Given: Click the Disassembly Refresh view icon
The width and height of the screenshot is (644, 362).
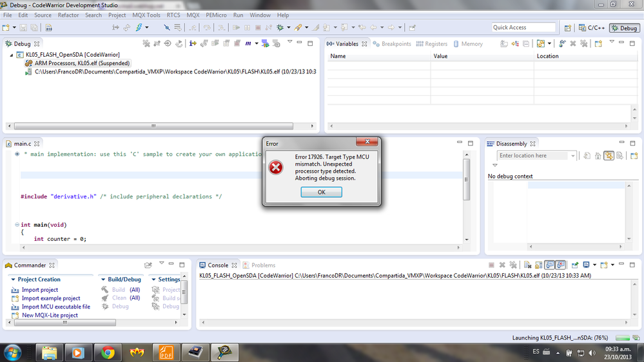Looking at the screenshot, I should click(x=587, y=155).
